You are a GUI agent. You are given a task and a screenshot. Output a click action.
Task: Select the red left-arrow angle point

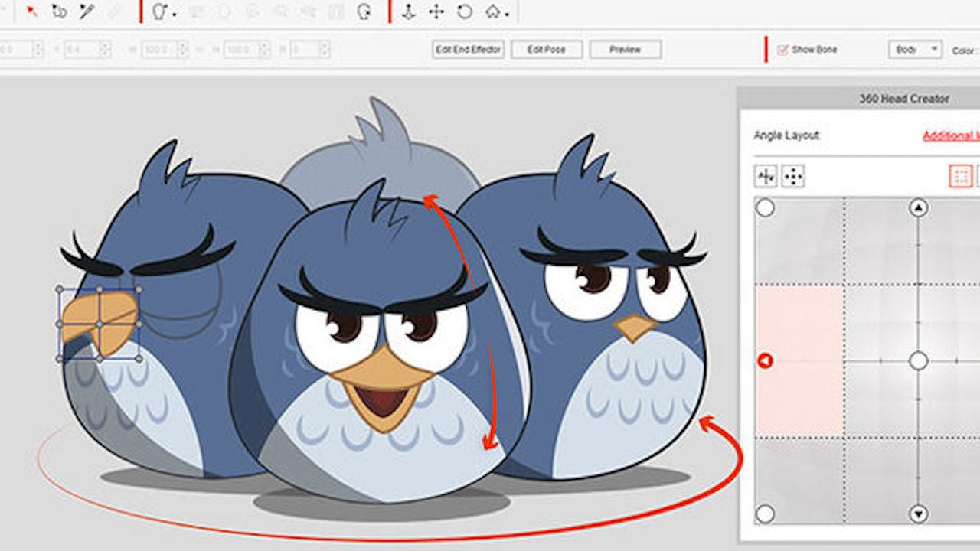click(765, 360)
